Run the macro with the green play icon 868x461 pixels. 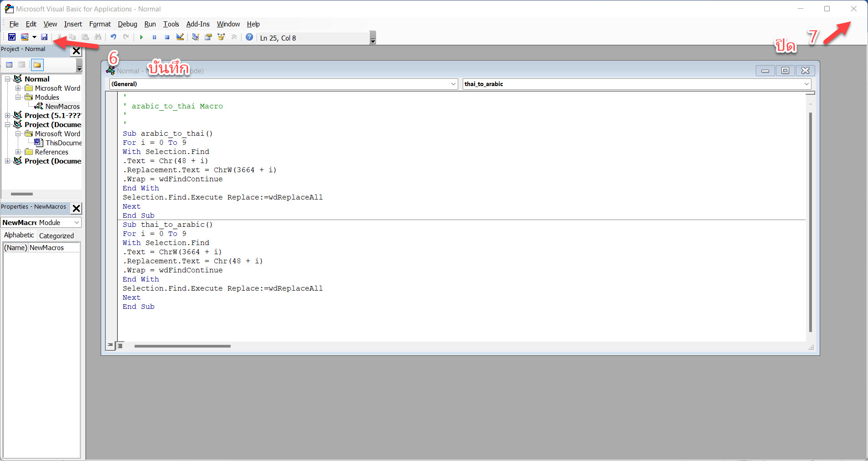click(x=141, y=37)
